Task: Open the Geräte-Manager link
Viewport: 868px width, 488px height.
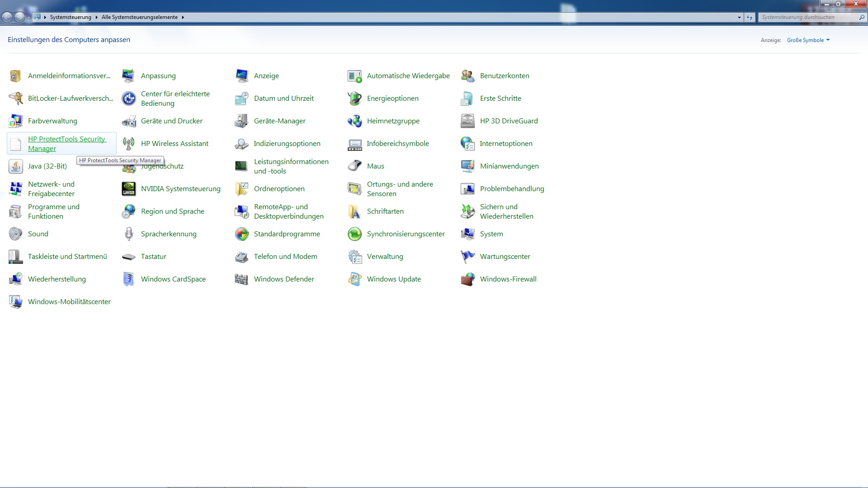Action: [x=279, y=121]
